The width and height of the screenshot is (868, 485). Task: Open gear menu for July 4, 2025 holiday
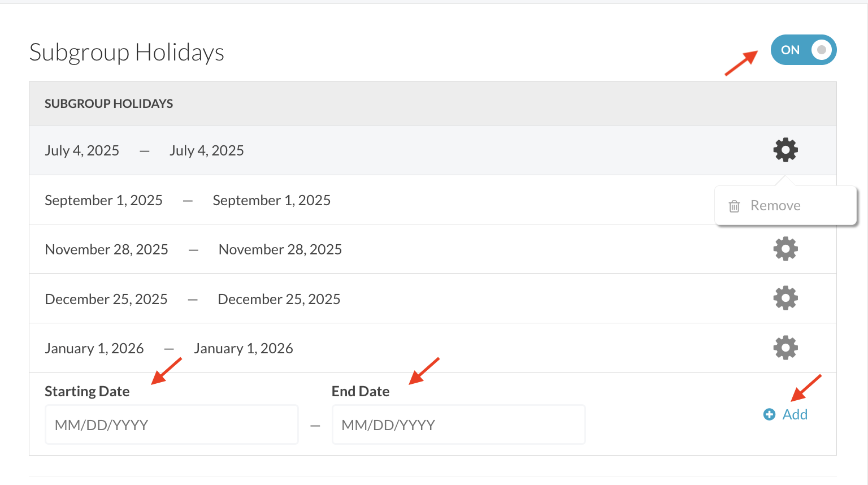pos(785,150)
